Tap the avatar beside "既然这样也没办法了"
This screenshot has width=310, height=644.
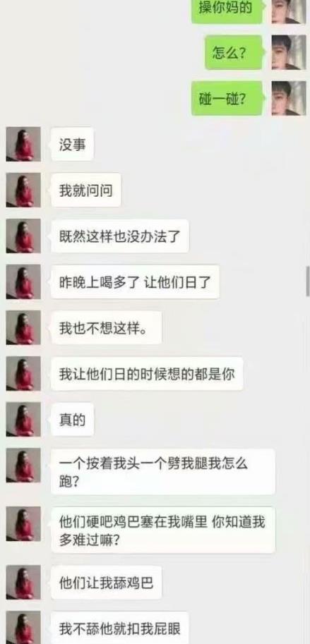tap(23, 236)
